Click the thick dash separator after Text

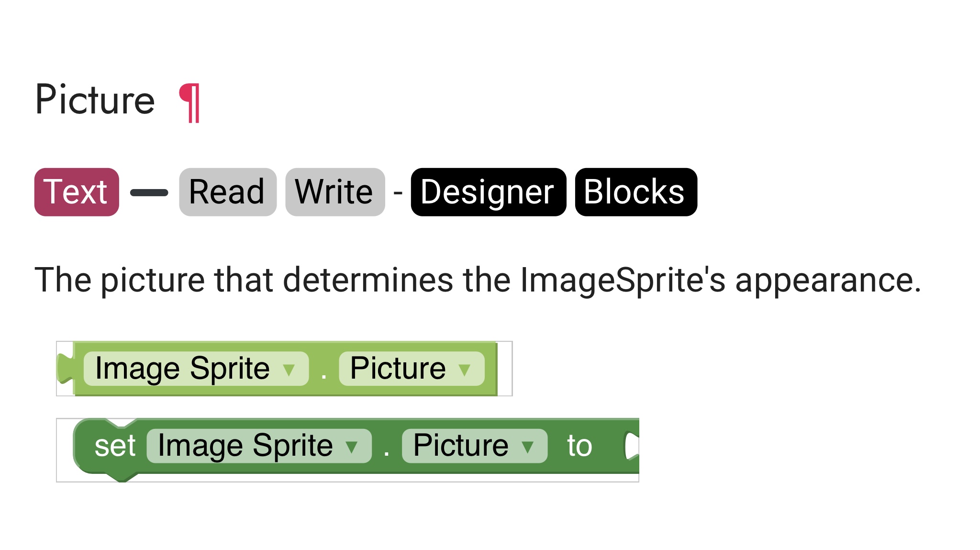click(x=149, y=192)
